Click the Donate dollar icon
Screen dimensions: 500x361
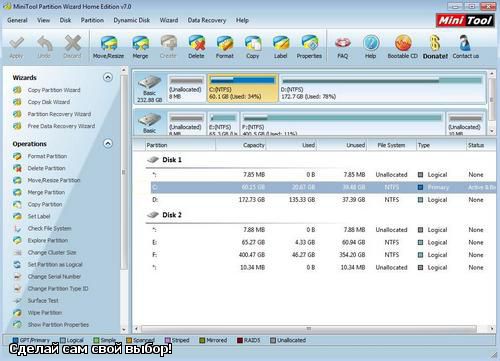point(435,43)
